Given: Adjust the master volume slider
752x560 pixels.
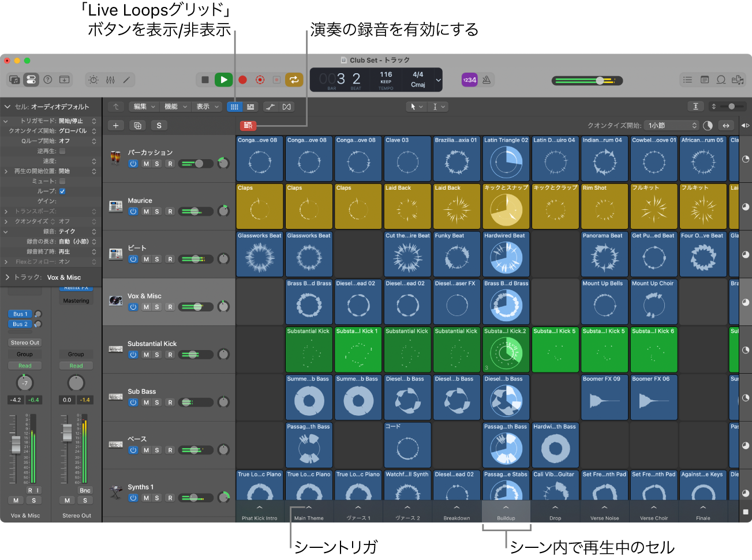Looking at the screenshot, I should (600, 81).
